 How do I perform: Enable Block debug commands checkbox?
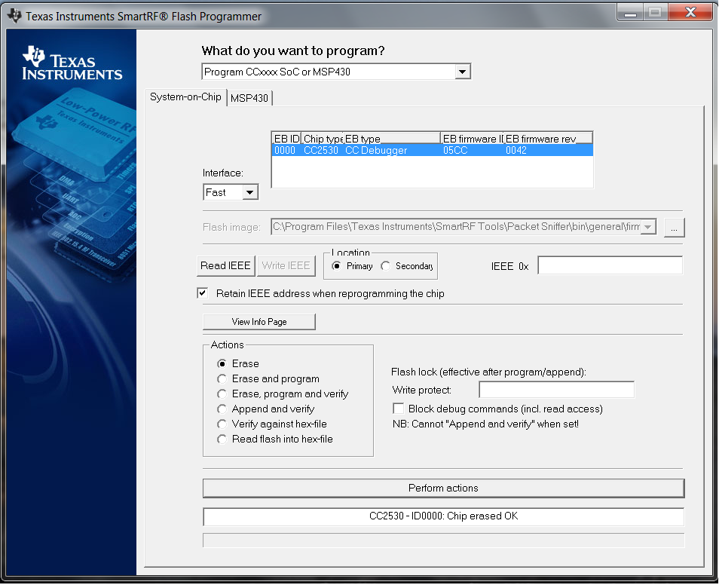point(399,409)
